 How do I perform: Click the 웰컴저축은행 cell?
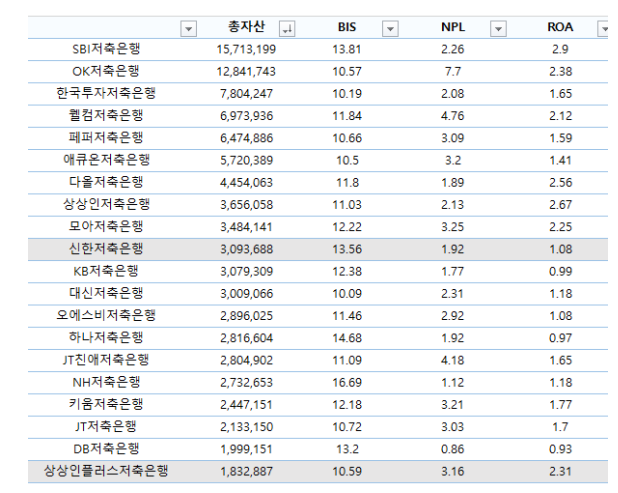[106, 115]
